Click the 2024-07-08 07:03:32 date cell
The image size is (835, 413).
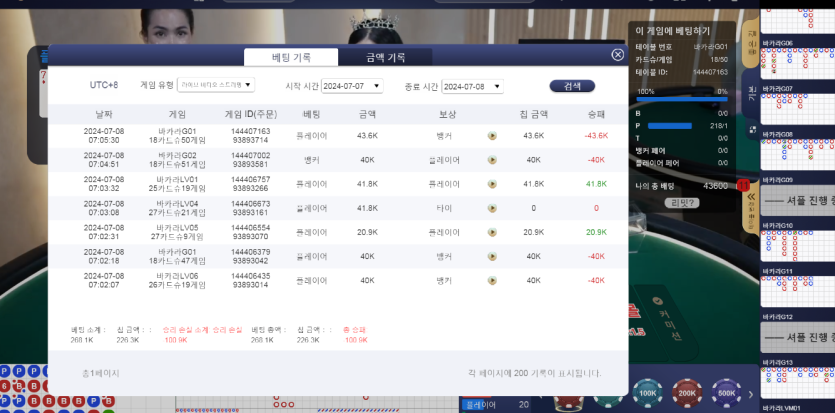tap(104, 184)
